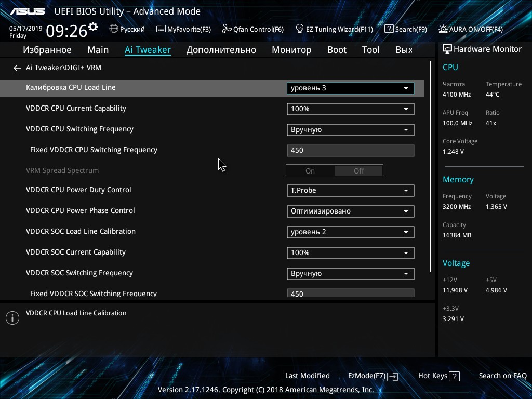Click the 44°C temperature value
The width and height of the screenshot is (532, 399).
pos(493,95)
